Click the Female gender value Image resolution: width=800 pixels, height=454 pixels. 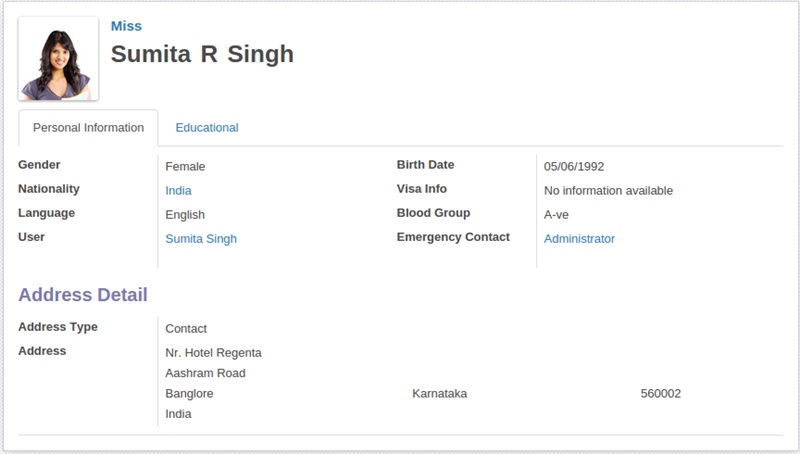(185, 167)
